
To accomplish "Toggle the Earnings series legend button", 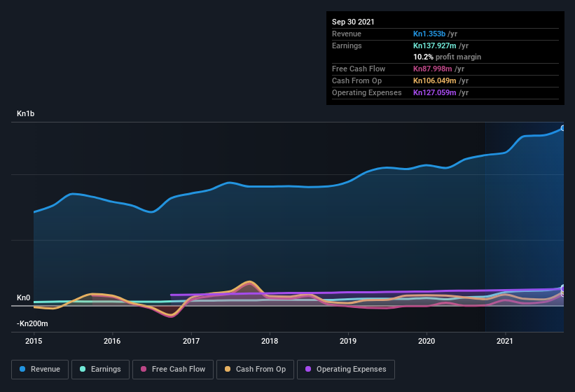I will point(100,370).
